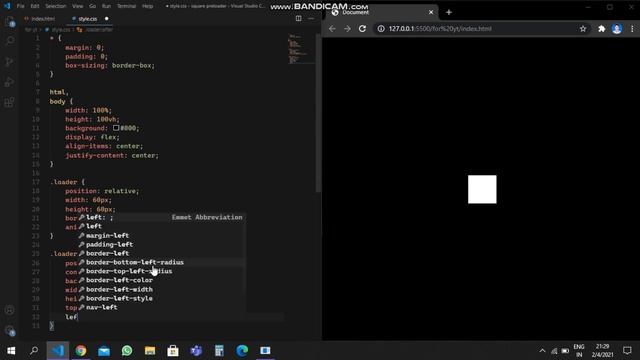This screenshot has width=640, height=360.
Task: Click the site information icon in address bar
Action: (380, 29)
